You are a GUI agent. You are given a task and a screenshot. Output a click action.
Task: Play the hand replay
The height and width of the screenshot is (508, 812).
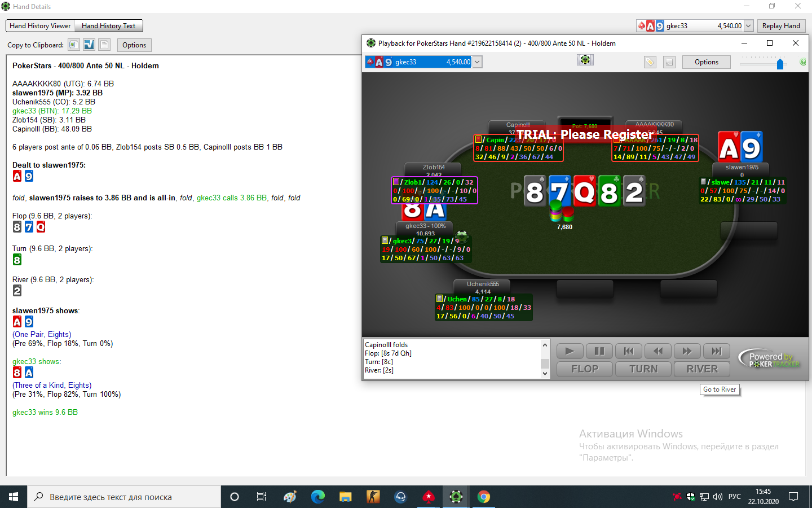point(570,351)
